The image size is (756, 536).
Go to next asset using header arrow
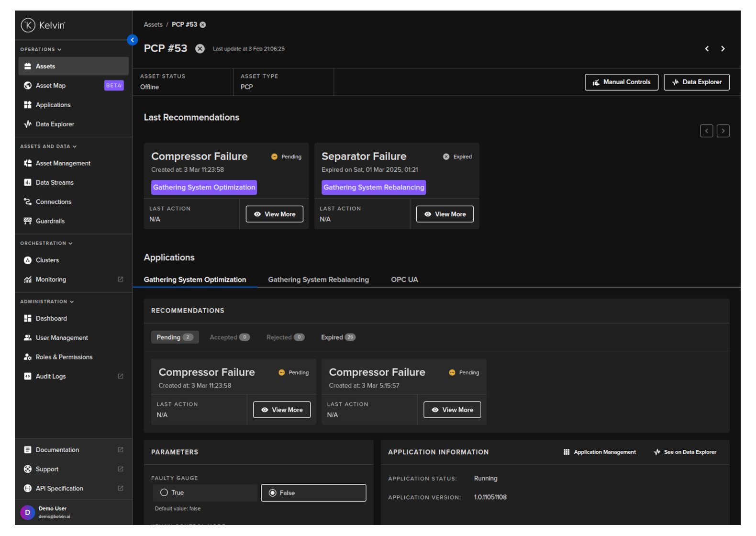point(723,49)
